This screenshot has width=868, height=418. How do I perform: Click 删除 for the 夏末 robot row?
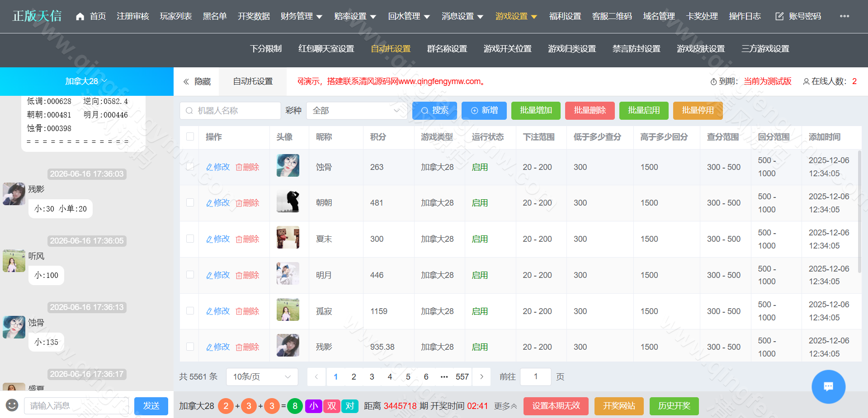pos(247,239)
